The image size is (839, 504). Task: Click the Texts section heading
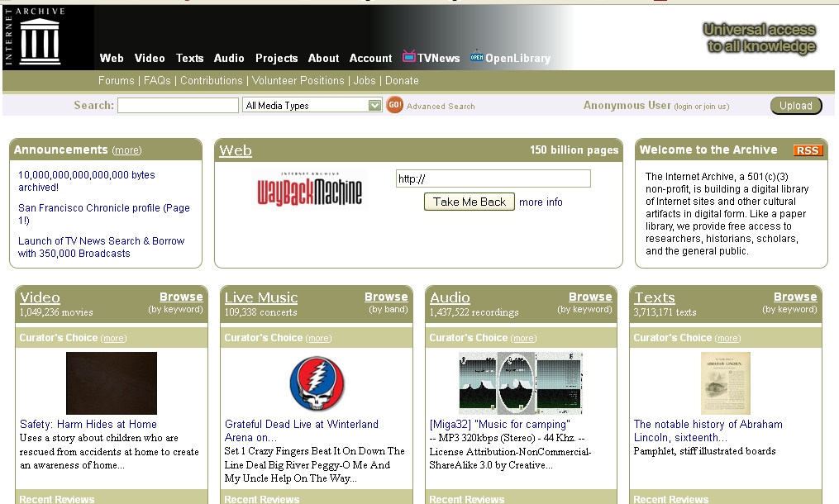pyautogui.click(x=655, y=297)
